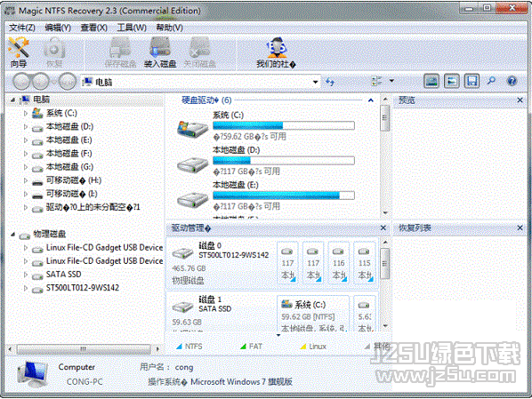Expand 本地磁盘 (E:) tree node
532x399 pixels.
click(x=26, y=140)
